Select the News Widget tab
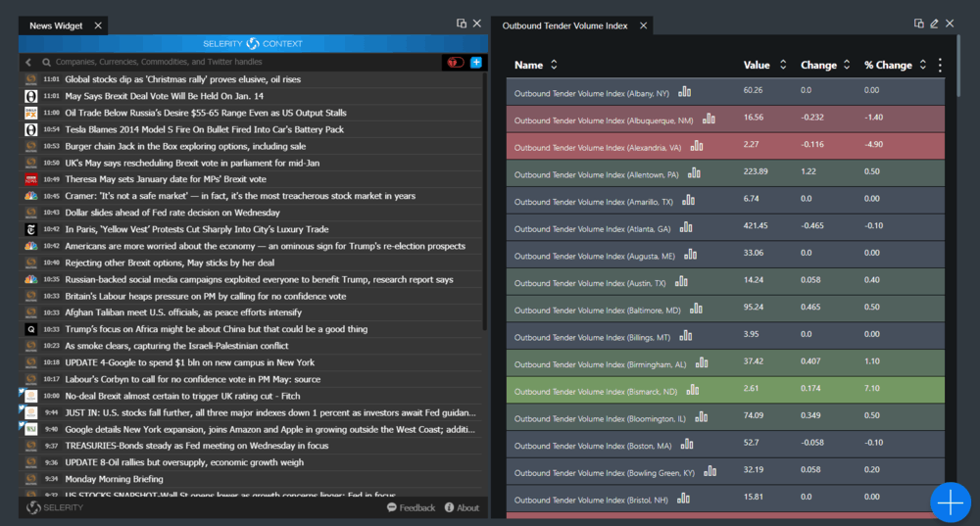The image size is (980, 526). pos(56,25)
